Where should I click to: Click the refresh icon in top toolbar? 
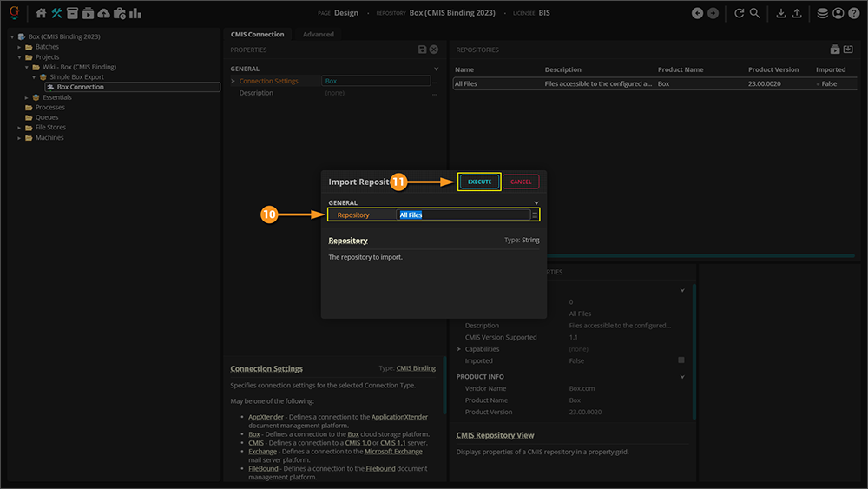[740, 13]
